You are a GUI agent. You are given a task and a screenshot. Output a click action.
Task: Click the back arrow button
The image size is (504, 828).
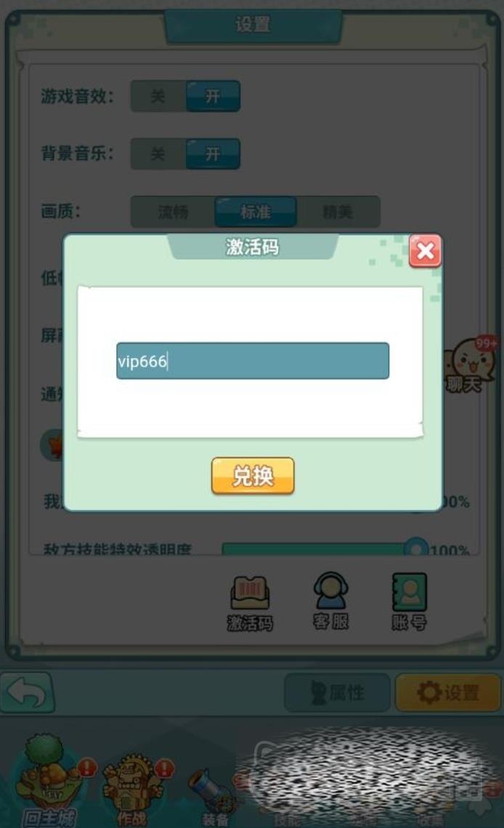tap(28, 692)
